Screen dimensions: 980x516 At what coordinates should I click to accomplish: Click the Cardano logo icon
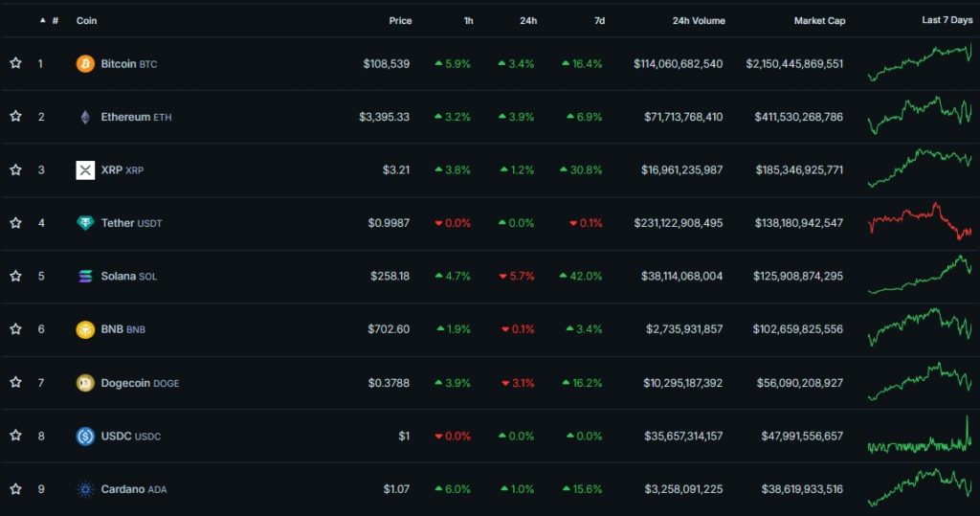tap(85, 489)
